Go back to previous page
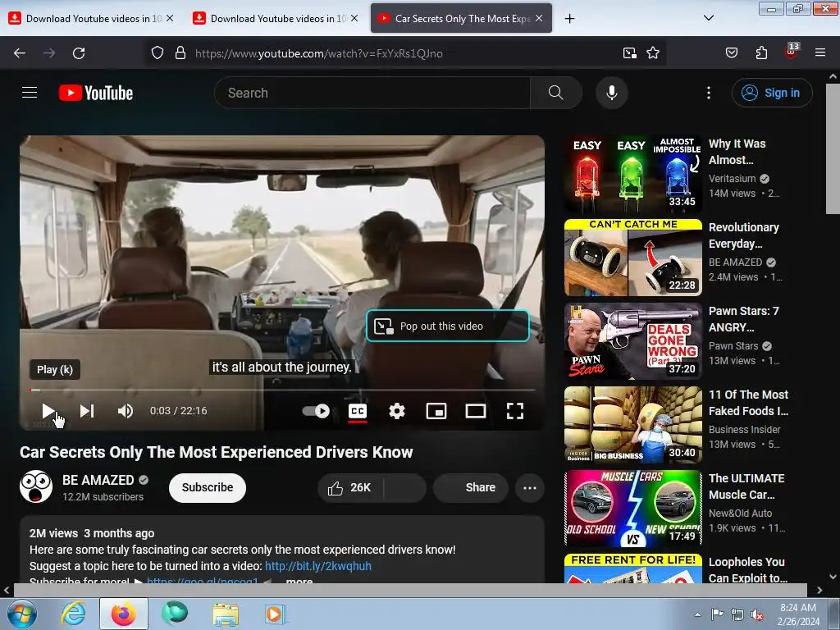The height and width of the screenshot is (630, 840). coord(20,53)
